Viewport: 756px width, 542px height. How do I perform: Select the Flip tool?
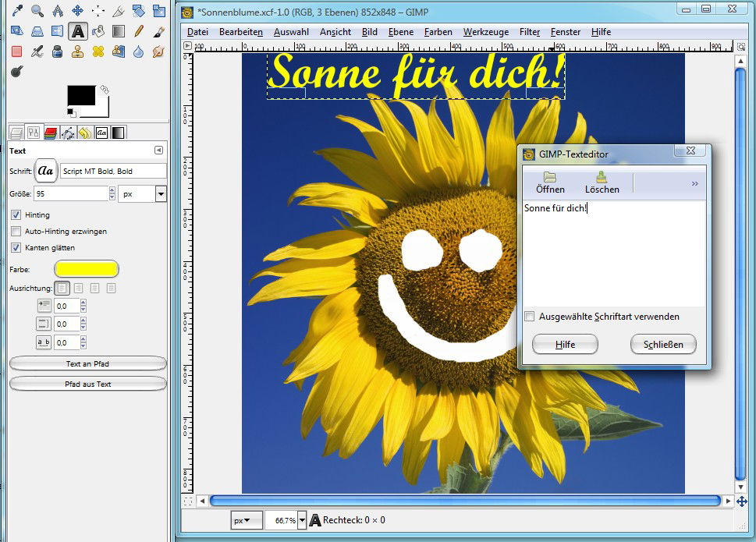[58, 31]
